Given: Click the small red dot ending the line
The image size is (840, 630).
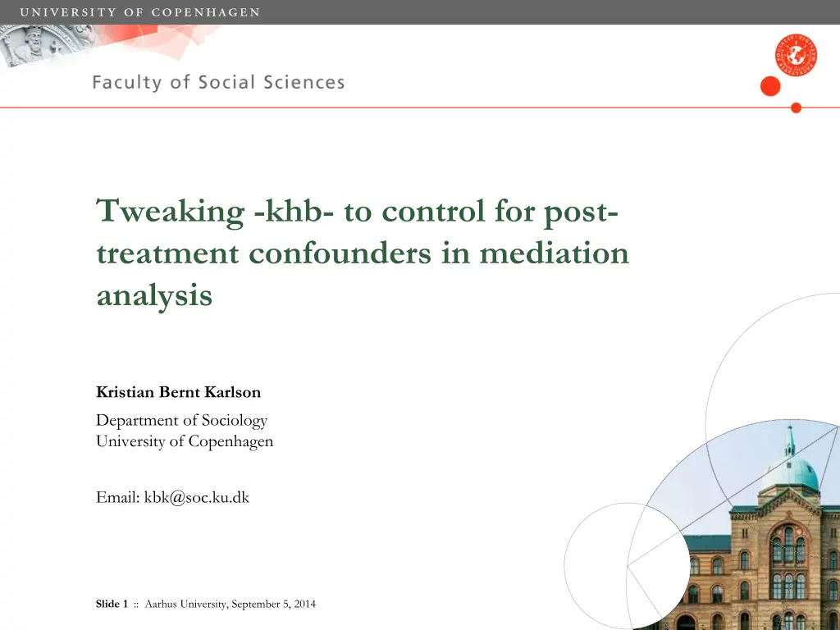Looking at the screenshot, I should [795, 107].
